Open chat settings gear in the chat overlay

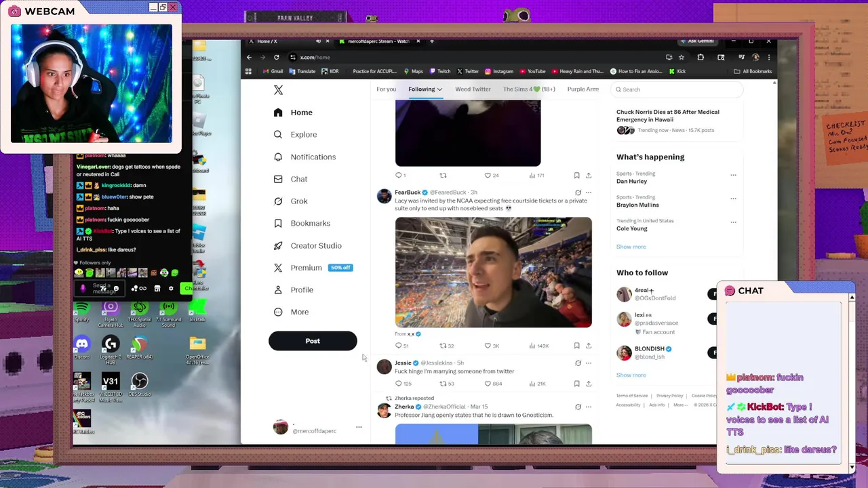(x=171, y=289)
